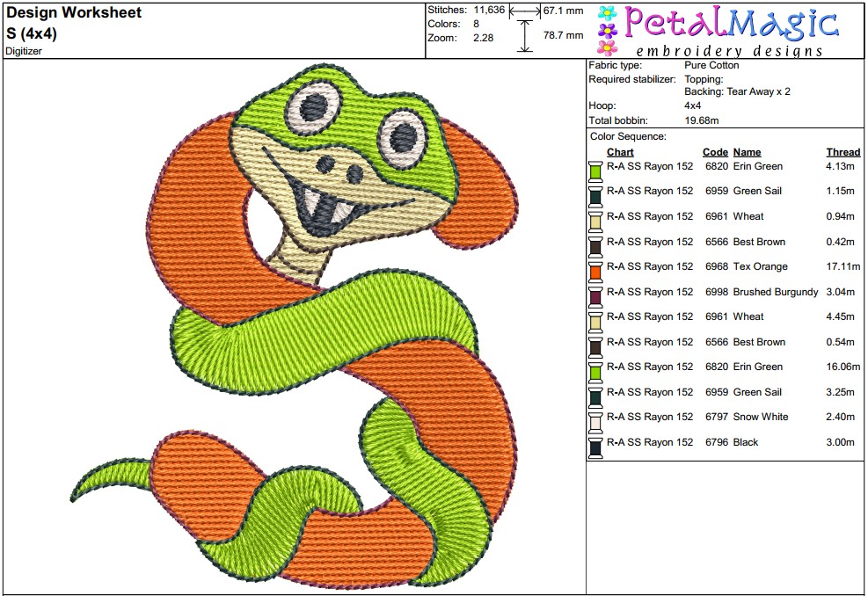Select the Tex Orange thread spool icon
868x596 pixels.
tap(595, 271)
